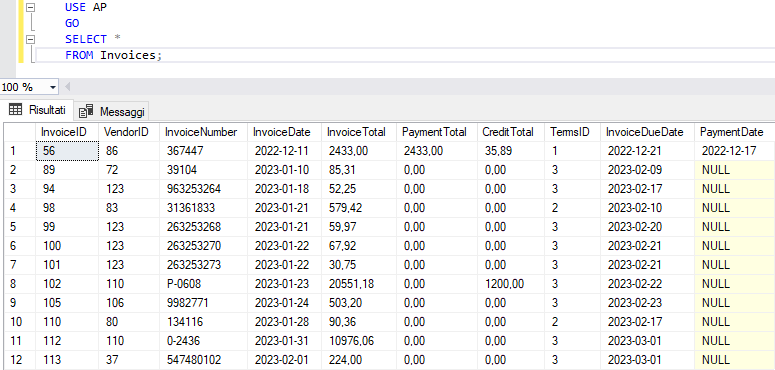
Task: Click the InvoiceNumber cell 963253264
Action: pyautogui.click(x=203, y=189)
